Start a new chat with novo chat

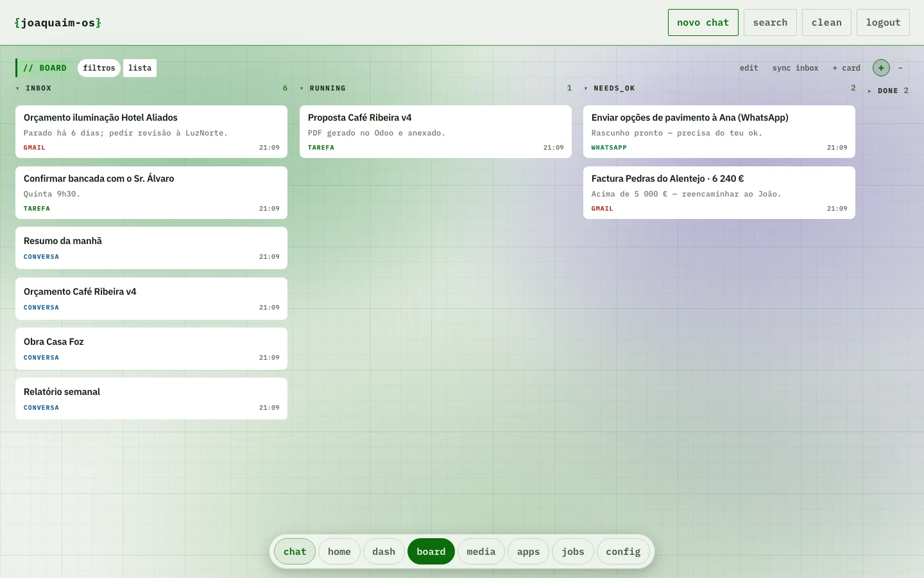(x=703, y=22)
